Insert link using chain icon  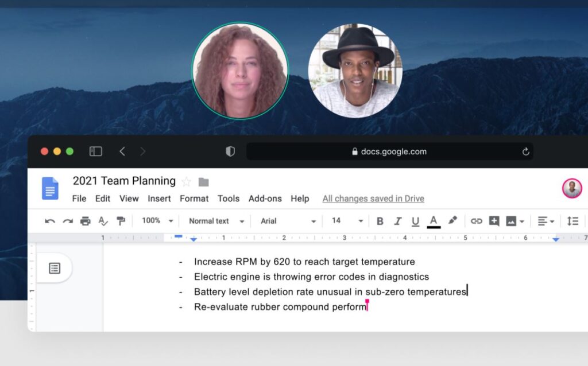click(476, 221)
